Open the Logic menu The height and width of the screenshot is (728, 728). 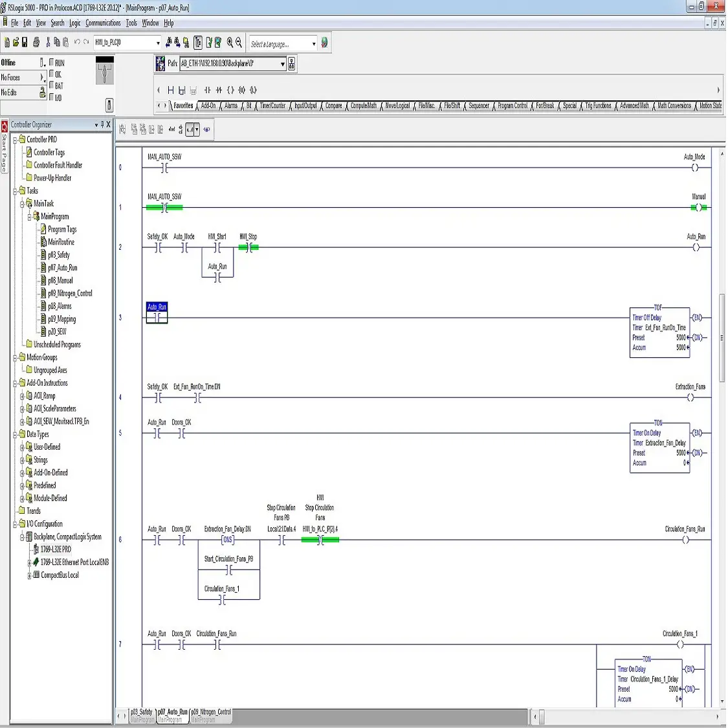75,23
